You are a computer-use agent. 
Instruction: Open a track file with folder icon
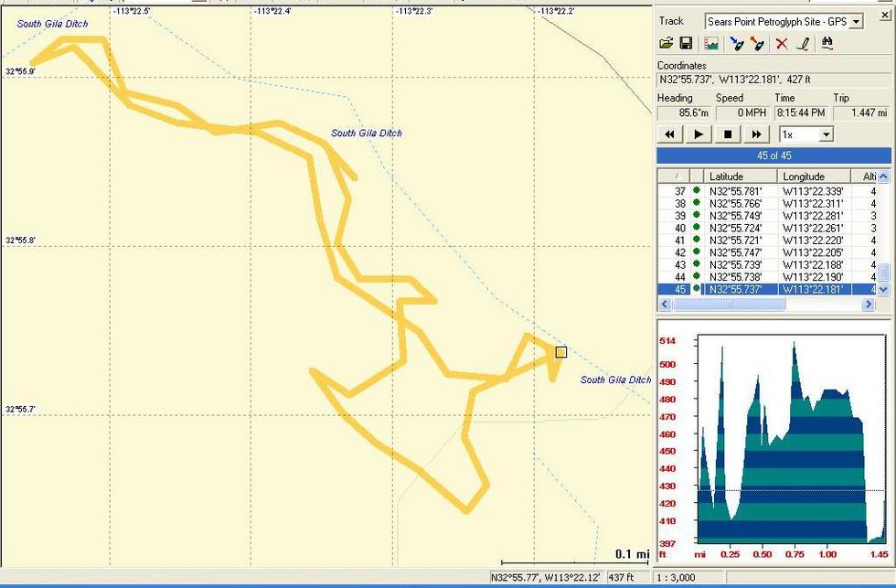coord(666,43)
